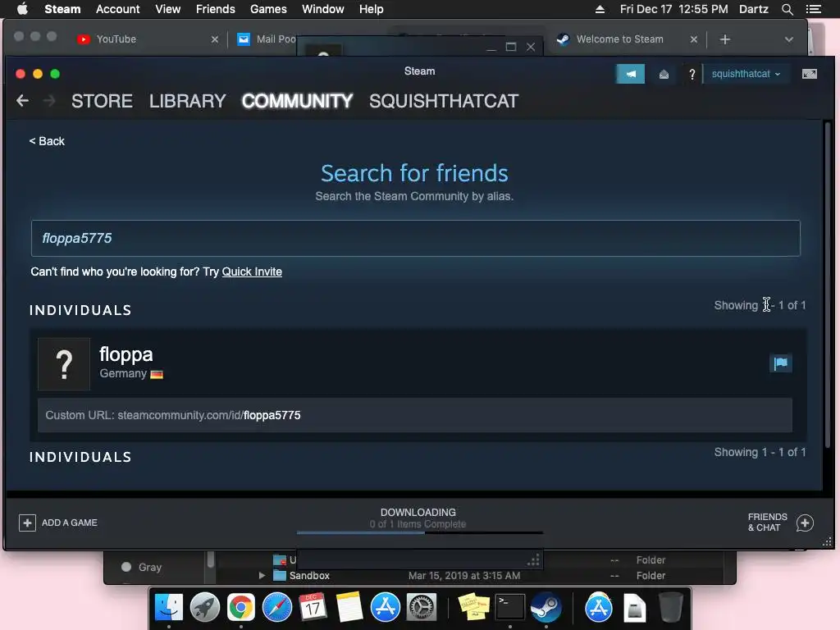Click the floppa question mark avatar
The width and height of the screenshot is (840, 630).
pos(64,363)
